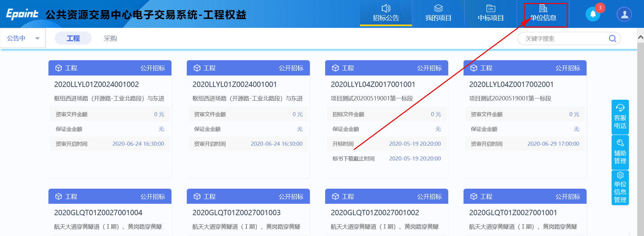Image resolution: width=644 pixels, height=236 pixels.
Task: Open 我的项目 navigation tab
Action: [438, 13]
